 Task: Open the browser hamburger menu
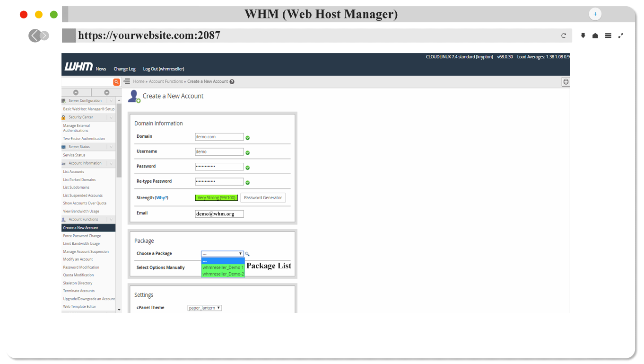click(608, 36)
